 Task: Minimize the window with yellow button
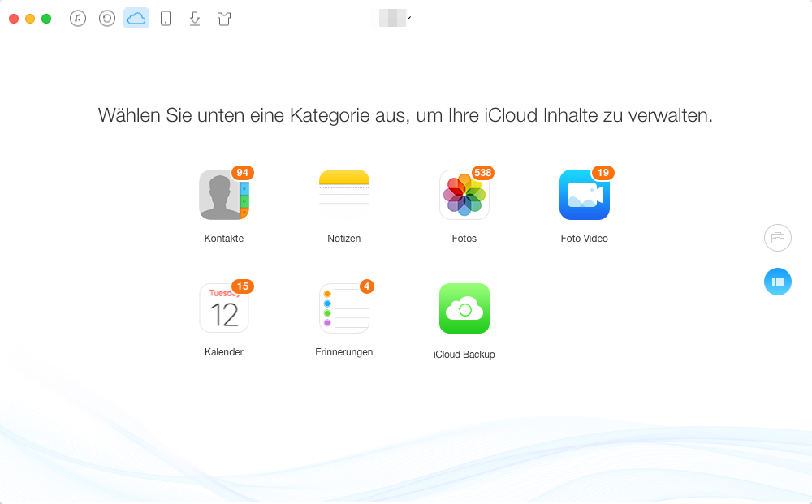(30, 19)
